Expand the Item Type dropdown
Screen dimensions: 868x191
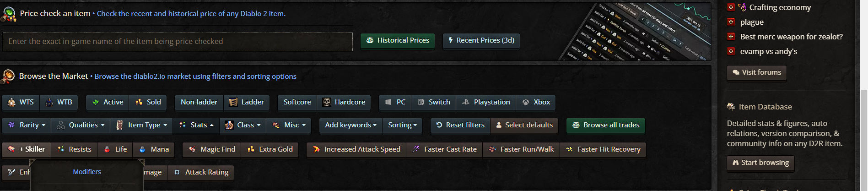[x=142, y=125]
